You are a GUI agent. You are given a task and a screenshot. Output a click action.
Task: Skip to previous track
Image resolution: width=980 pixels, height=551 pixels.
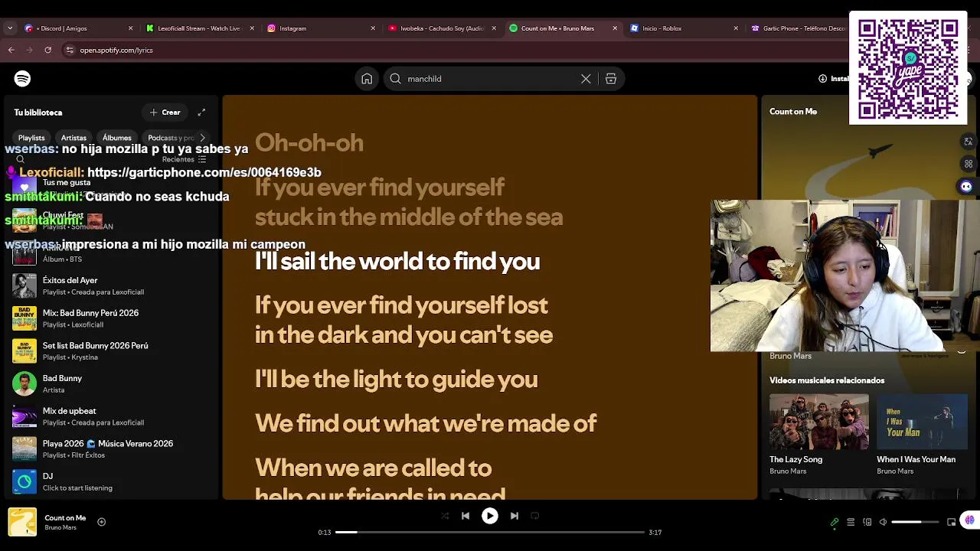pyautogui.click(x=465, y=516)
